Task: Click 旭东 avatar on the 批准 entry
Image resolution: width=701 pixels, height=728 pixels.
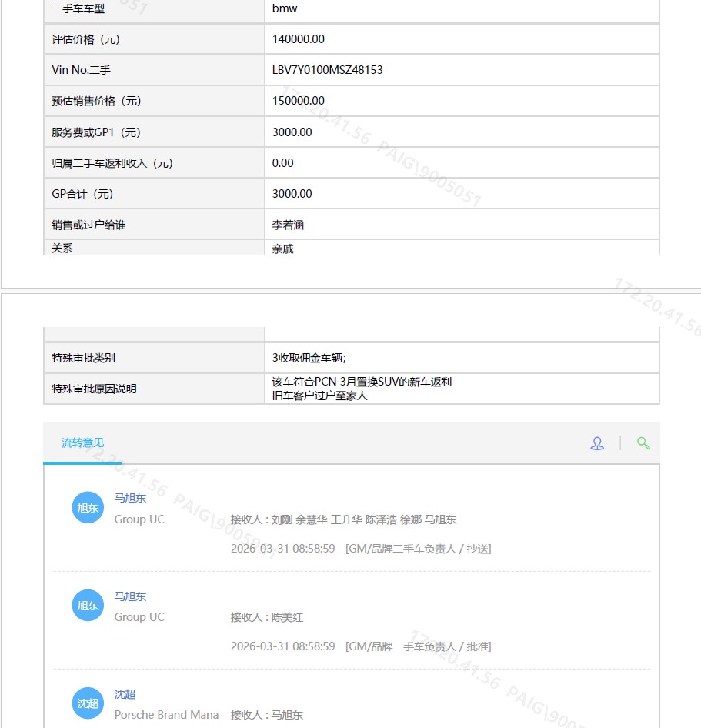Action: tap(88, 606)
